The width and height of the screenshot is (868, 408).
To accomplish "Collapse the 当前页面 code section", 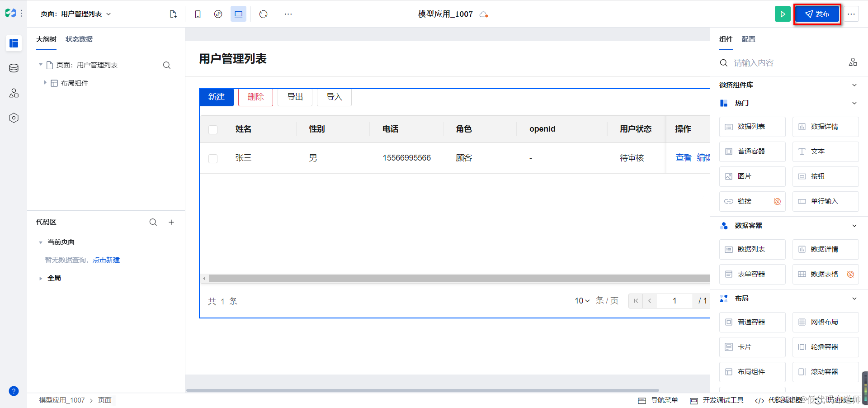I will coord(41,242).
